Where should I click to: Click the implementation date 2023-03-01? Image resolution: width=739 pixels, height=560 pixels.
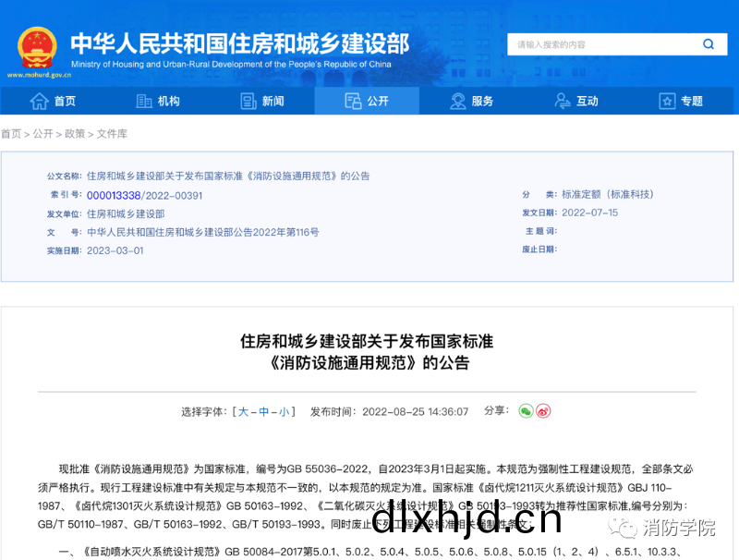pos(115,250)
